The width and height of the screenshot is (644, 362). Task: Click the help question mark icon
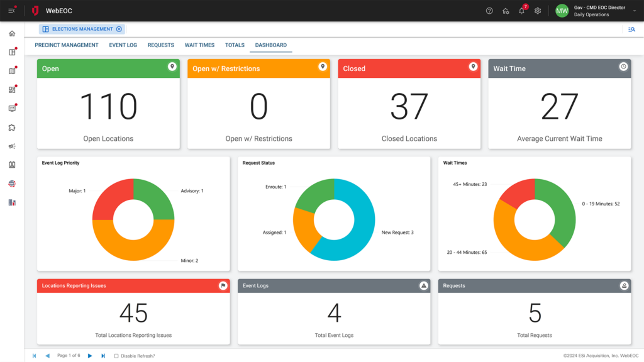(489, 11)
